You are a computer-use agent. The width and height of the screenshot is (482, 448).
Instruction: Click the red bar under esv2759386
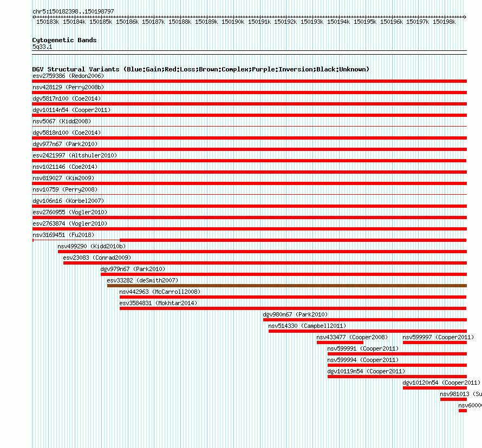click(249, 81)
